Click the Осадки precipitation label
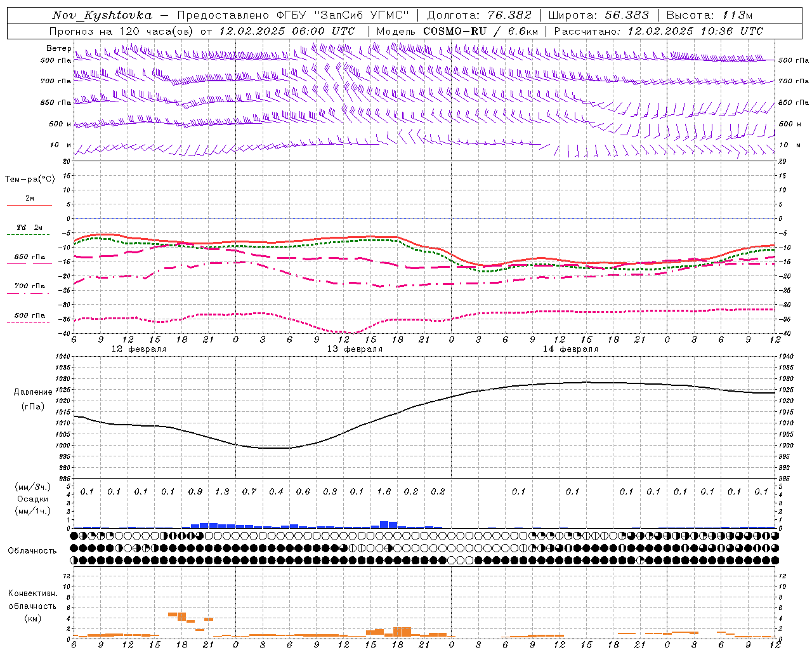 pyautogui.click(x=33, y=499)
